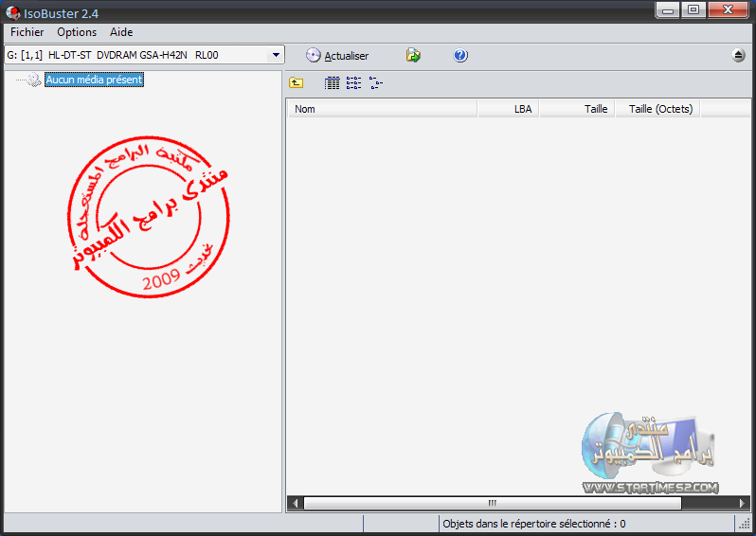
Task: Open the Options menu
Action: coord(77,32)
